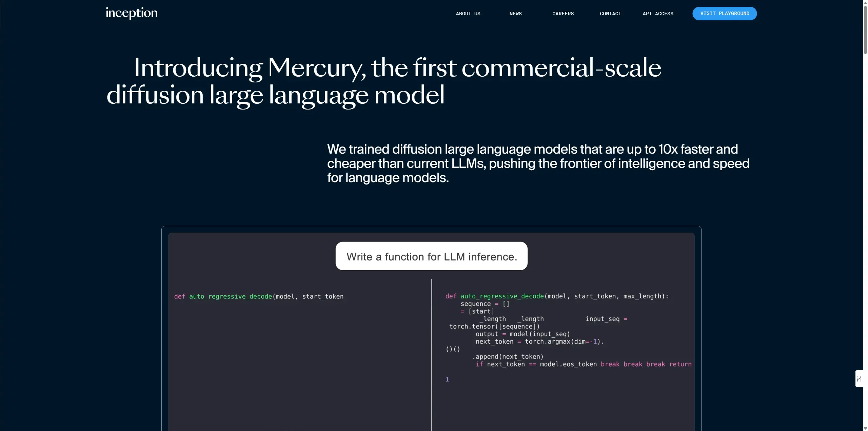Click the Visit Playground button
The width and height of the screenshot is (868, 431).
tap(725, 14)
